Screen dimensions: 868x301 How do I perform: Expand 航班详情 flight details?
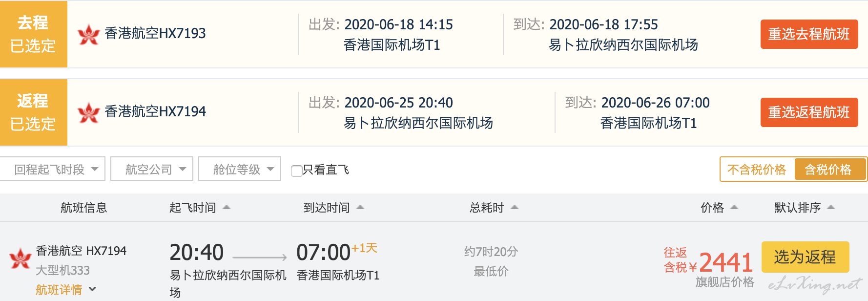pyautogui.click(x=66, y=290)
